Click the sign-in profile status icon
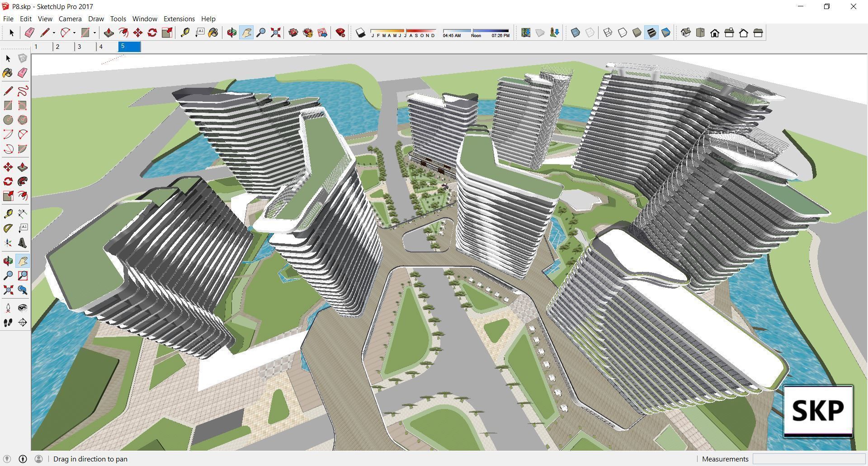 click(x=38, y=459)
